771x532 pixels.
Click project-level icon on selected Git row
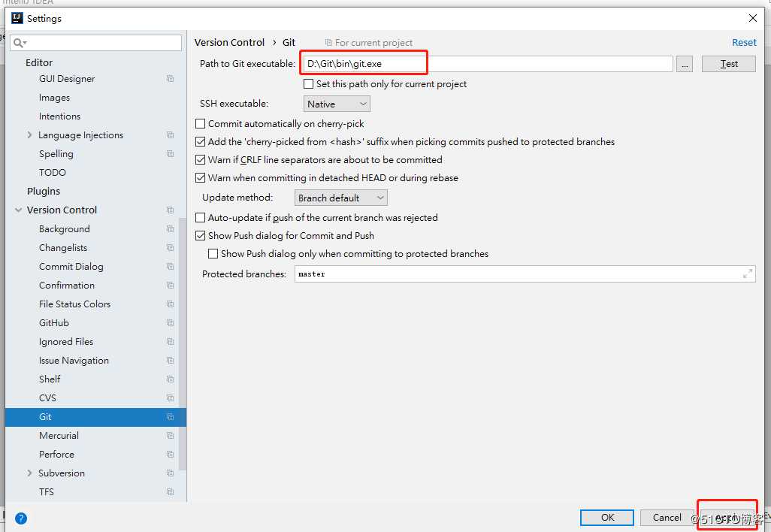tap(170, 417)
